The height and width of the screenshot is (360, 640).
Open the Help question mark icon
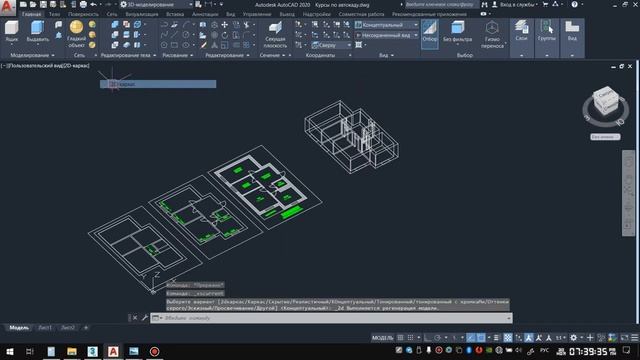point(574,4)
